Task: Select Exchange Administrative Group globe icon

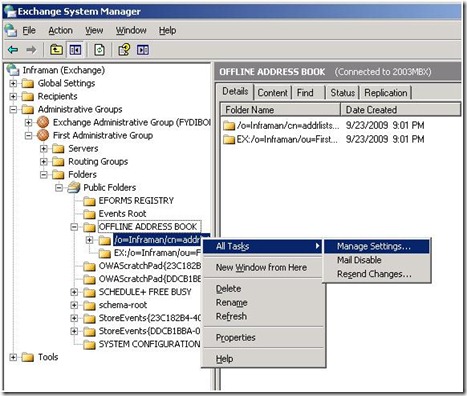Action: [43, 122]
